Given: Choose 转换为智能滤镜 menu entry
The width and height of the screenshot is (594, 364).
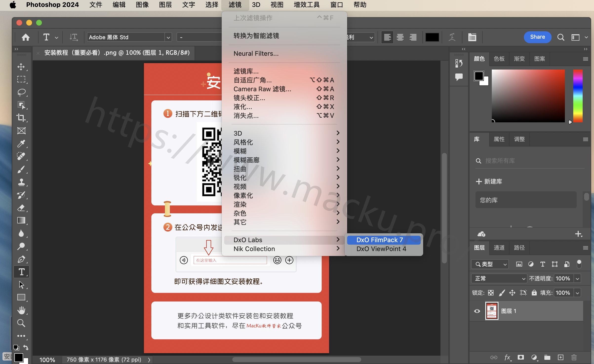Looking at the screenshot, I should point(284,36).
